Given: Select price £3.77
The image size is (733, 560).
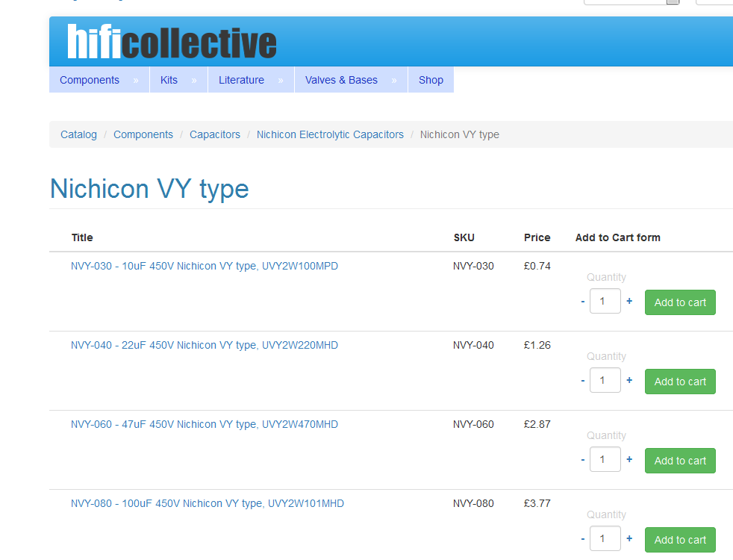Looking at the screenshot, I should point(537,503).
